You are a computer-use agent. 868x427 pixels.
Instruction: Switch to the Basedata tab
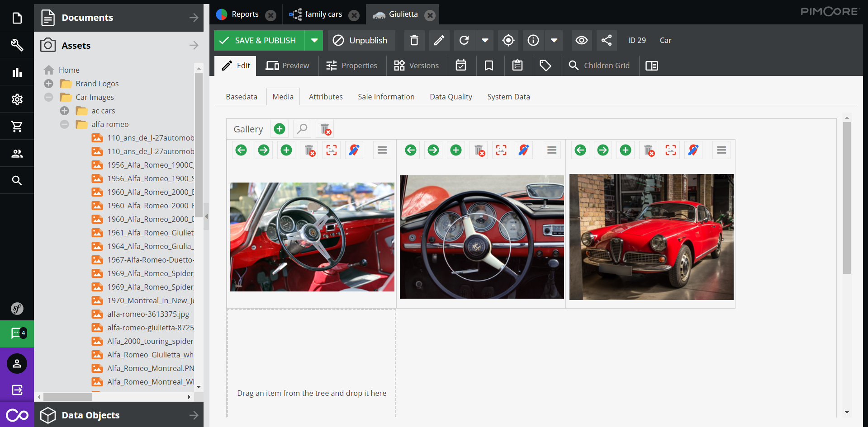(x=242, y=97)
